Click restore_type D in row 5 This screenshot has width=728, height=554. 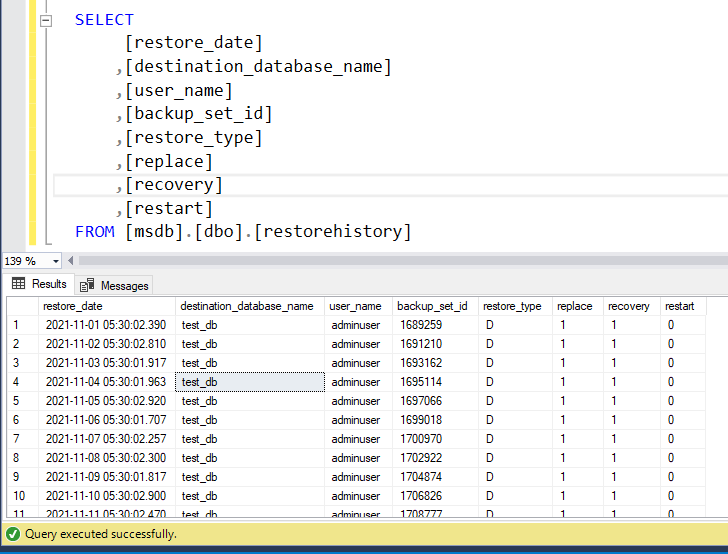click(x=515, y=401)
